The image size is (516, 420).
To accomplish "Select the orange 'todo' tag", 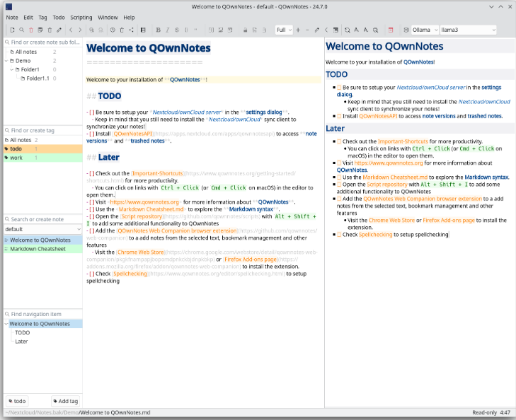I will pyautogui.click(x=16, y=148).
